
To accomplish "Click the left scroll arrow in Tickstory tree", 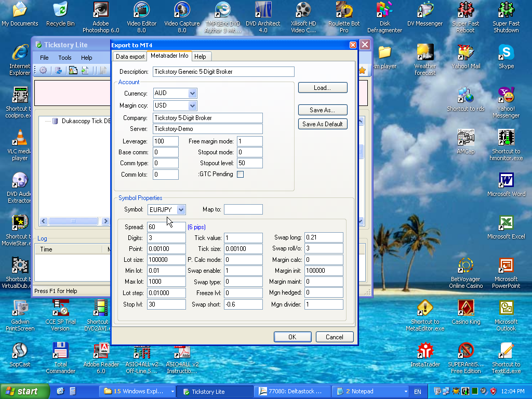I will [x=44, y=221].
